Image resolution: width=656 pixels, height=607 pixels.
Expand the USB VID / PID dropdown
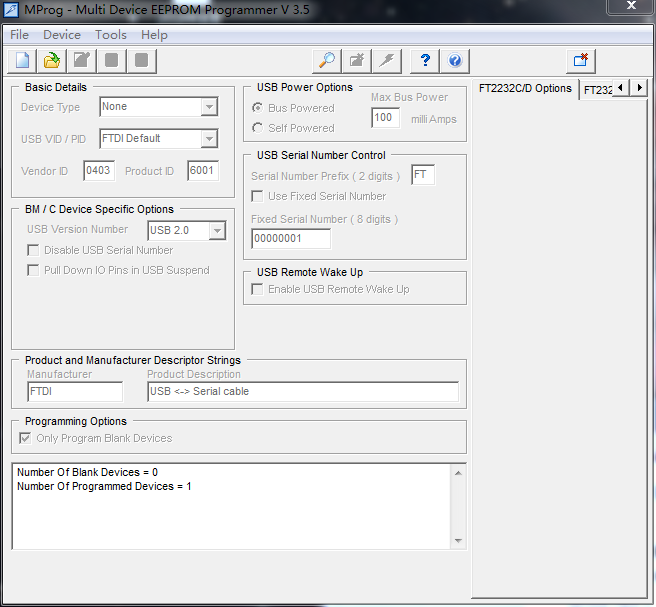pos(209,138)
